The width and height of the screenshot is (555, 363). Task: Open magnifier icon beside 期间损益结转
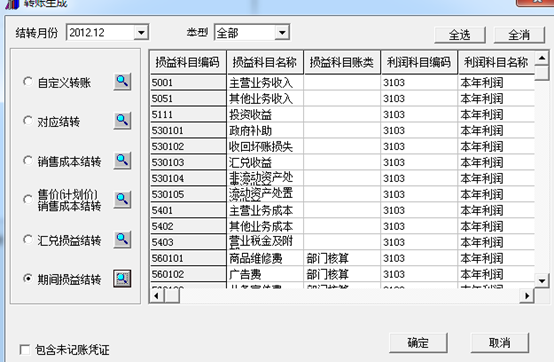click(122, 278)
